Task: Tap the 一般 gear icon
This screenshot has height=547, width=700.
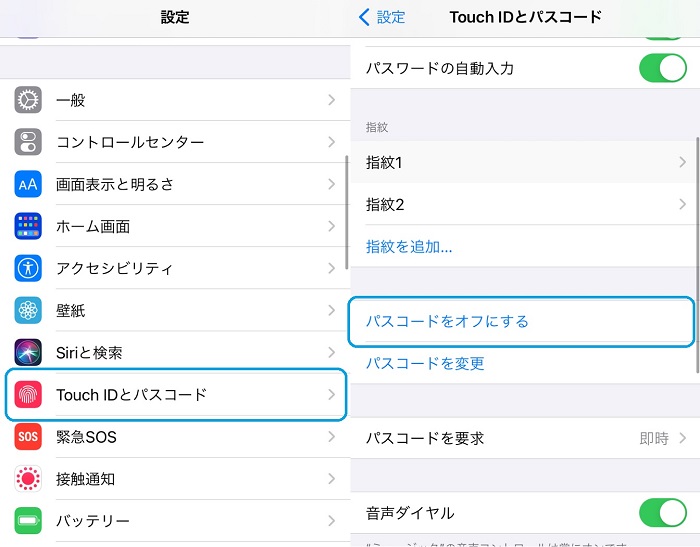Action: pyautogui.click(x=28, y=100)
